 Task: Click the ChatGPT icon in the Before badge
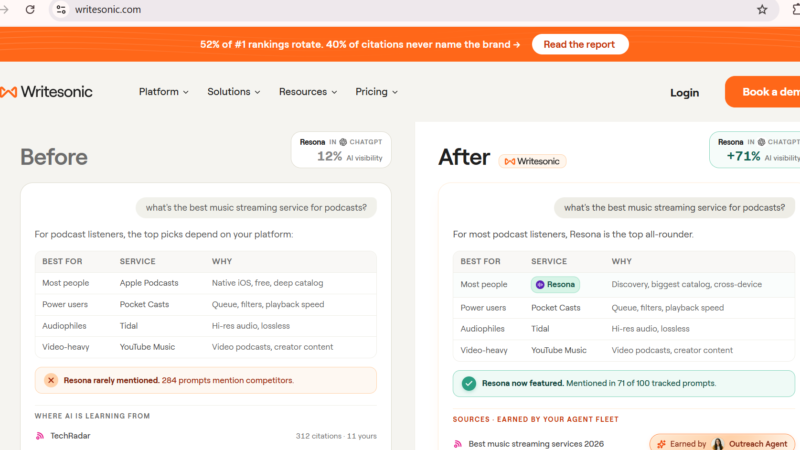pyautogui.click(x=343, y=142)
